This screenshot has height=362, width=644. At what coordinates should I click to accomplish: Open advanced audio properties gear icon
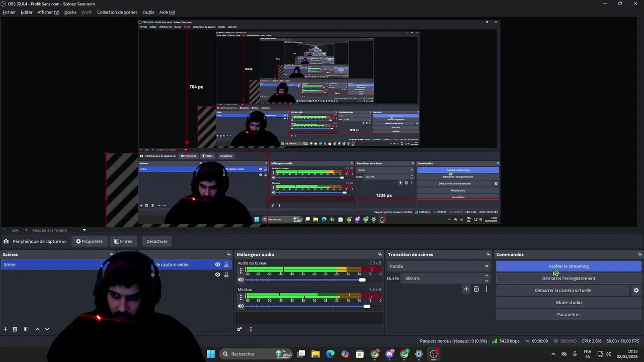239,329
